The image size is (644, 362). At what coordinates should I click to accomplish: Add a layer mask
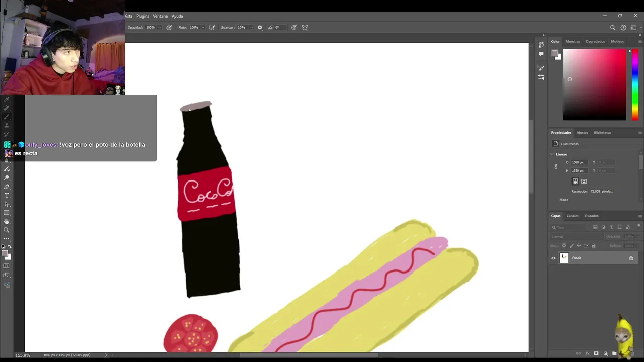596,353
